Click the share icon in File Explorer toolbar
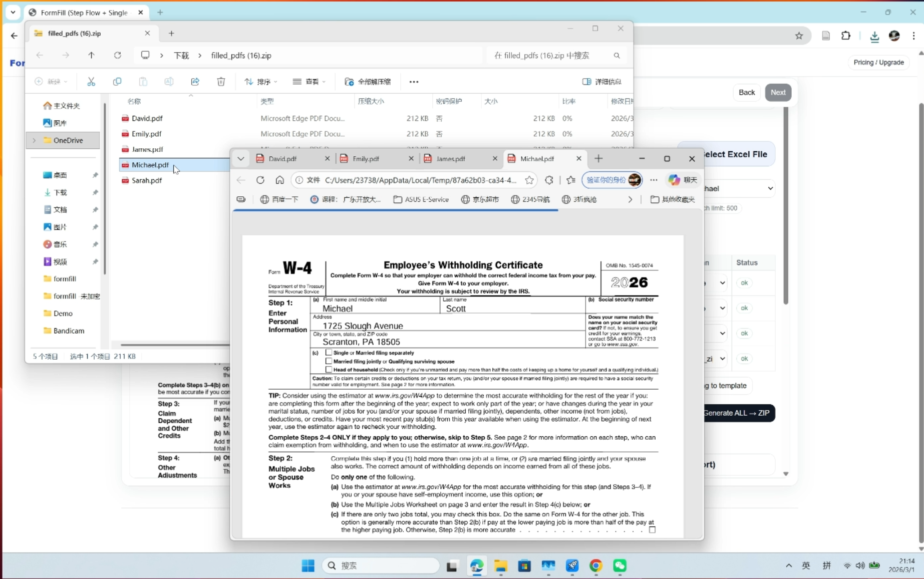Screen dimensions: 924x579 click(x=195, y=81)
